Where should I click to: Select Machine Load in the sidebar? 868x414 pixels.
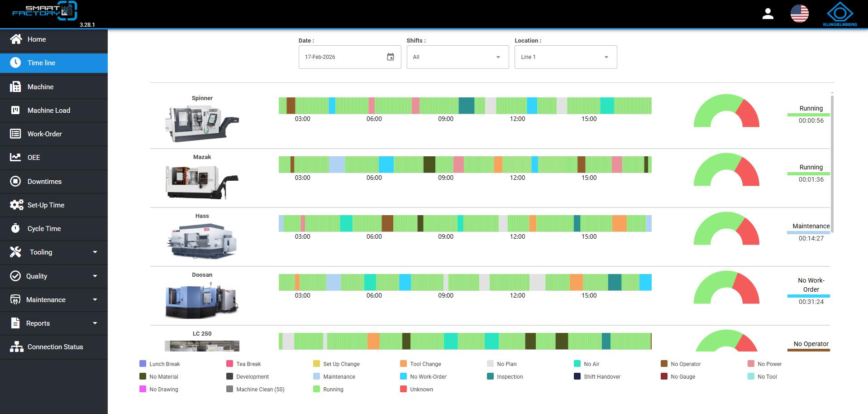point(54,110)
